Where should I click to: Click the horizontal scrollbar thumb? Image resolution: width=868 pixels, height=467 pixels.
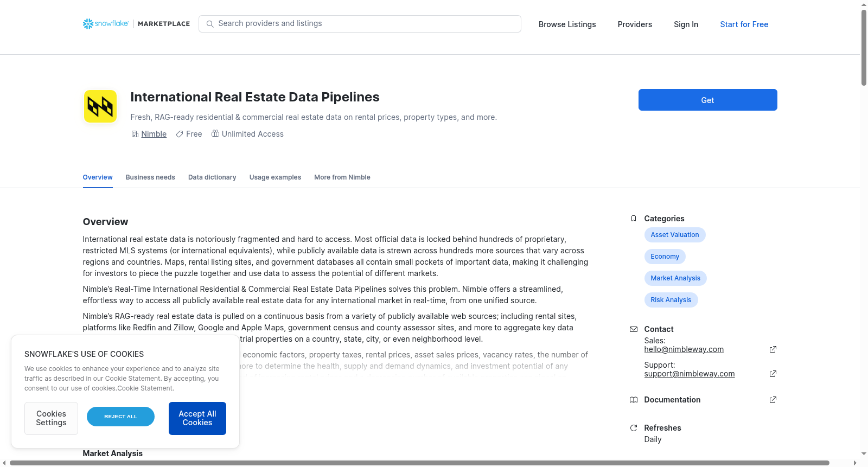click(419, 463)
